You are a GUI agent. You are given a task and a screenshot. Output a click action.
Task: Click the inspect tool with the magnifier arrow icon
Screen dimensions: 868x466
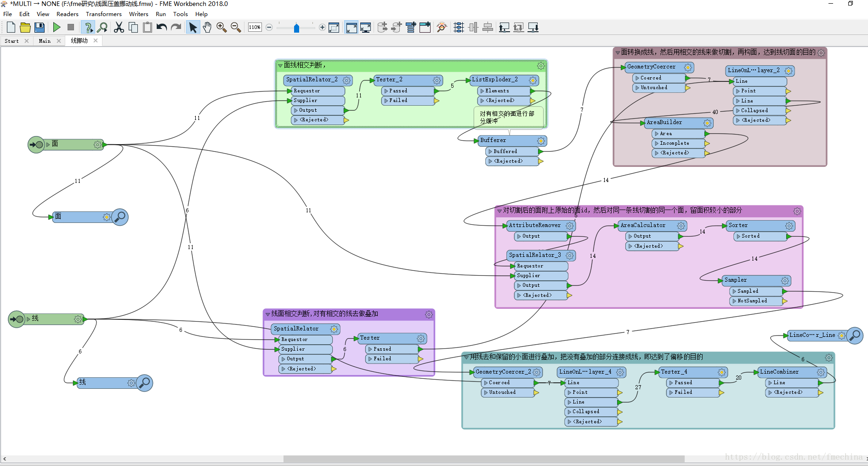pos(102,28)
